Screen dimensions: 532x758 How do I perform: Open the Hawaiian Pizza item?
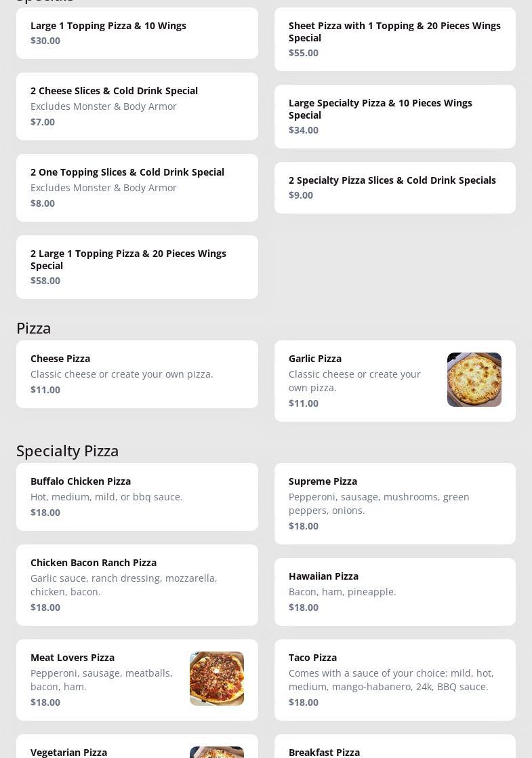click(395, 592)
